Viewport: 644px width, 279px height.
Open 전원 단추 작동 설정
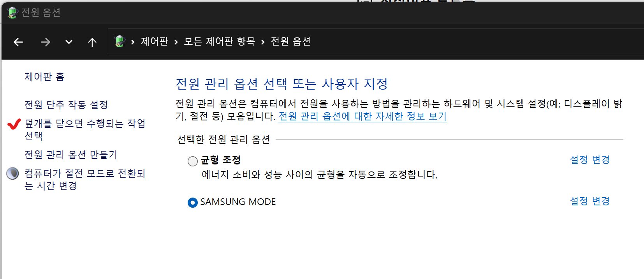coord(66,104)
